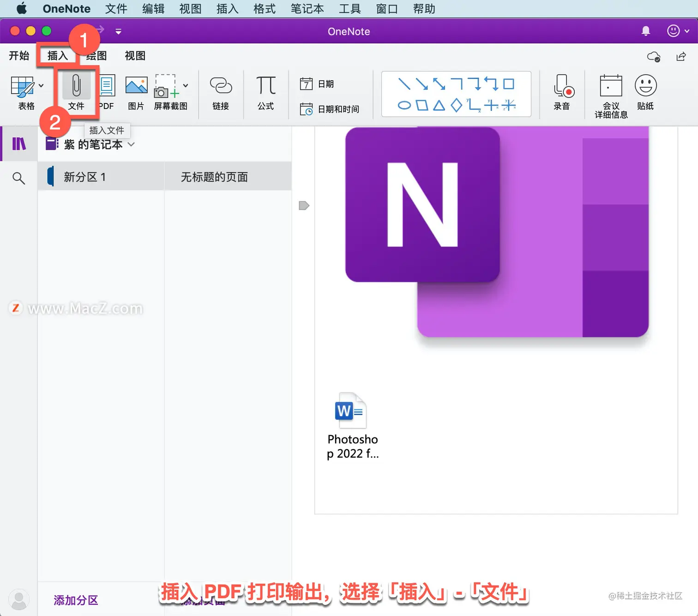Select the parallelogram shape
The width and height of the screenshot is (698, 616).
click(x=421, y=105)
